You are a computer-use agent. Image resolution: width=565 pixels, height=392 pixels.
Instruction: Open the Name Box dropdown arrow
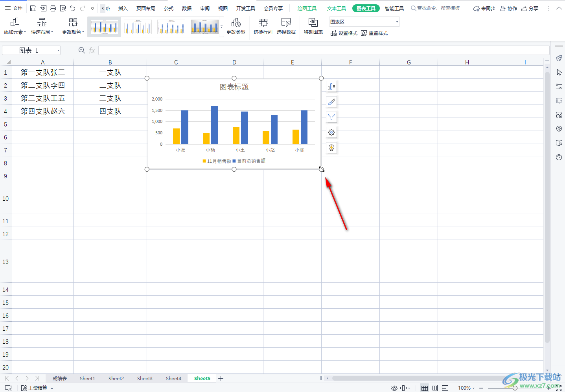click(x=58, y=50)
